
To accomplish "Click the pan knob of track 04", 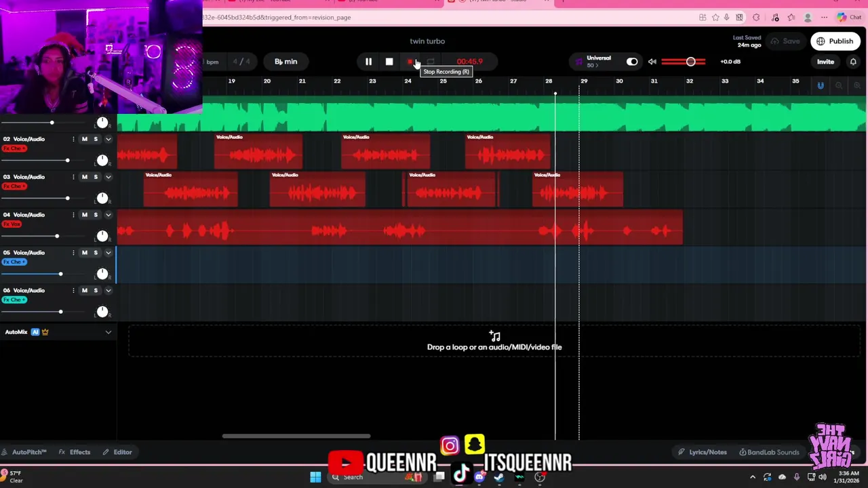I will 102,236.
